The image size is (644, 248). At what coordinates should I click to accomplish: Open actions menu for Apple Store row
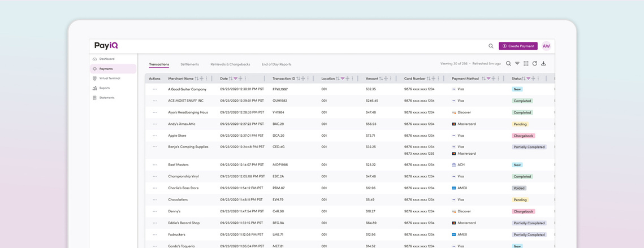(155, 136)
